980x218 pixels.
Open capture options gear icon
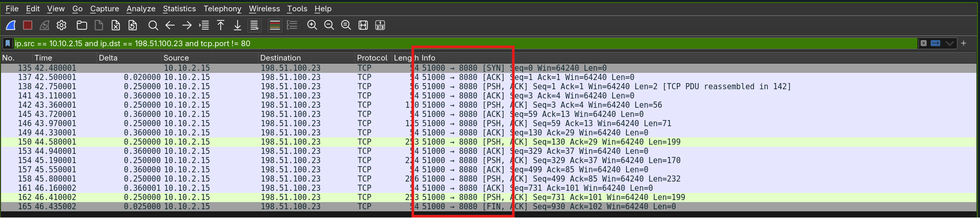point(61,25)
